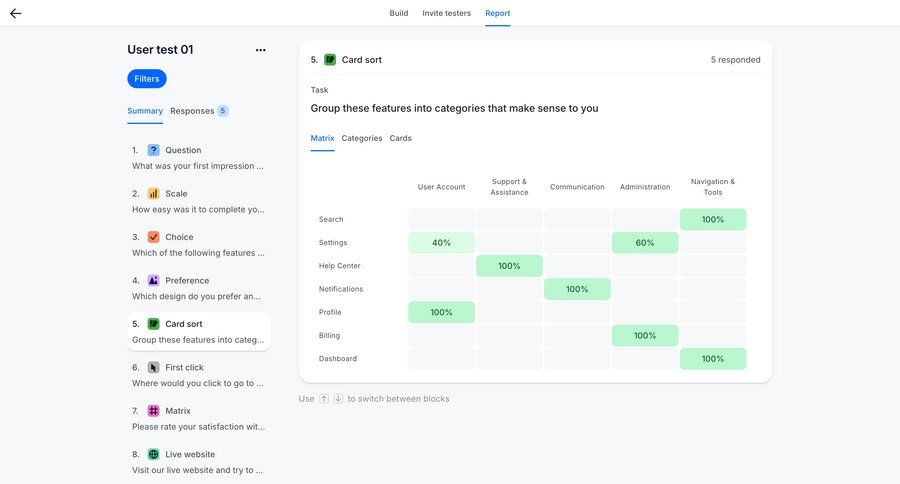Viewport: 900px width, 484px height.
Task: Click the 60% Settings Administration cell
Action: (645, 243)
